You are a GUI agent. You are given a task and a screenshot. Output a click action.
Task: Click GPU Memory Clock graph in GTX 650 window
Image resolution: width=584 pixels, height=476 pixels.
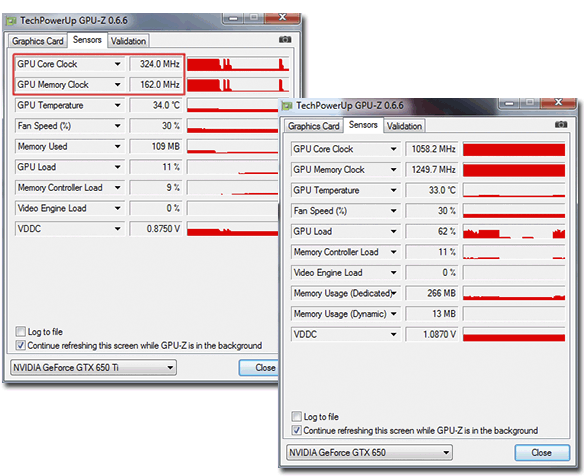coord(514,169)
